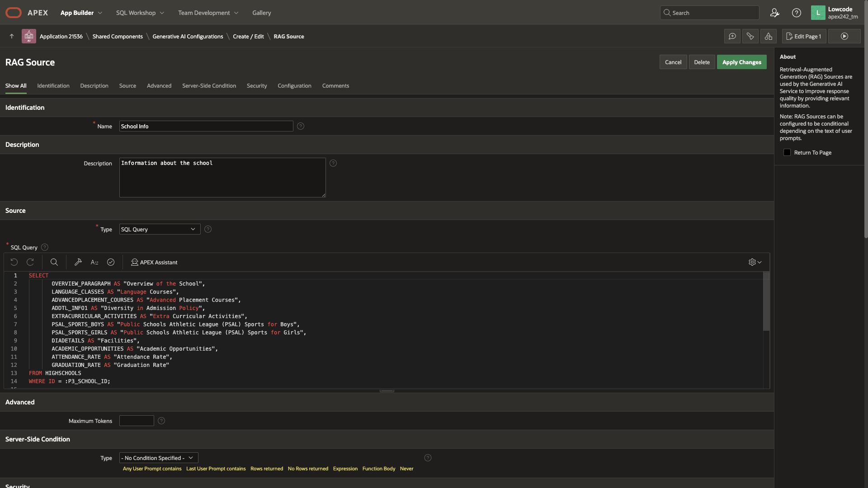The height and width of the screenshot is (488, 868).
Task: Switch to the Security tab
Action: point(256,86)
